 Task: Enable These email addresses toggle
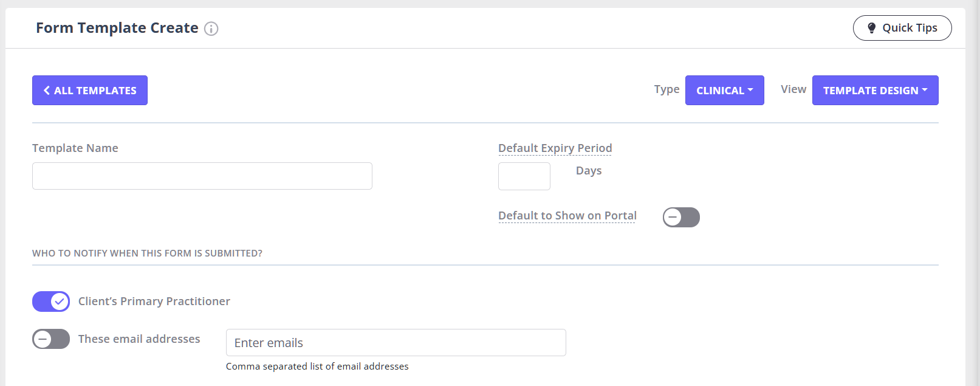51,339
